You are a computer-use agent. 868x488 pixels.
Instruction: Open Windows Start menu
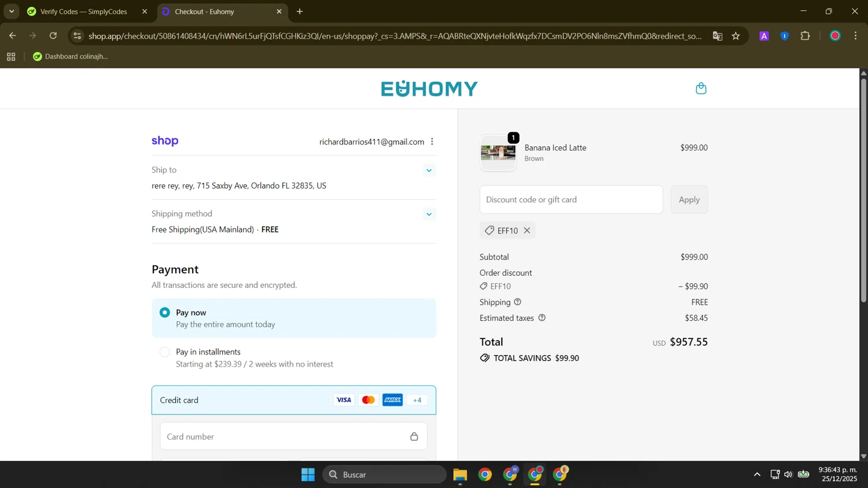tap(308, 475)
